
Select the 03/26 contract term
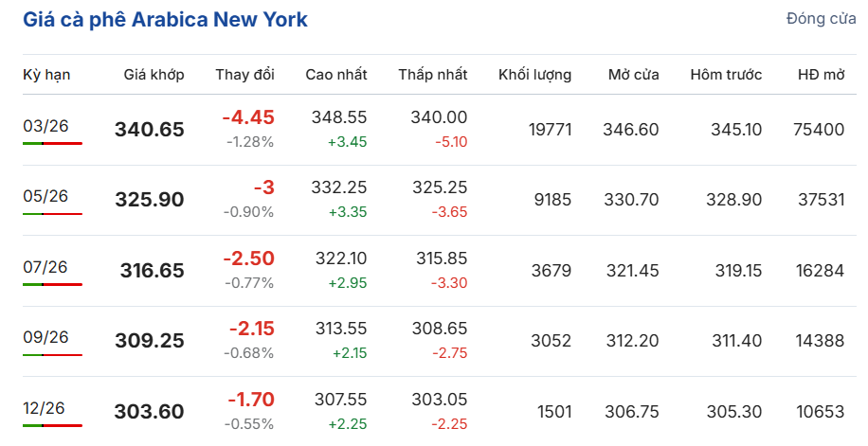[x=45, y=125]
